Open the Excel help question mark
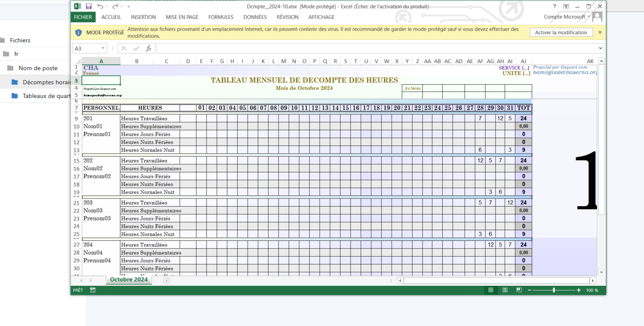The height and width of the screenshot is (326, 644). (x=555, y=6)
